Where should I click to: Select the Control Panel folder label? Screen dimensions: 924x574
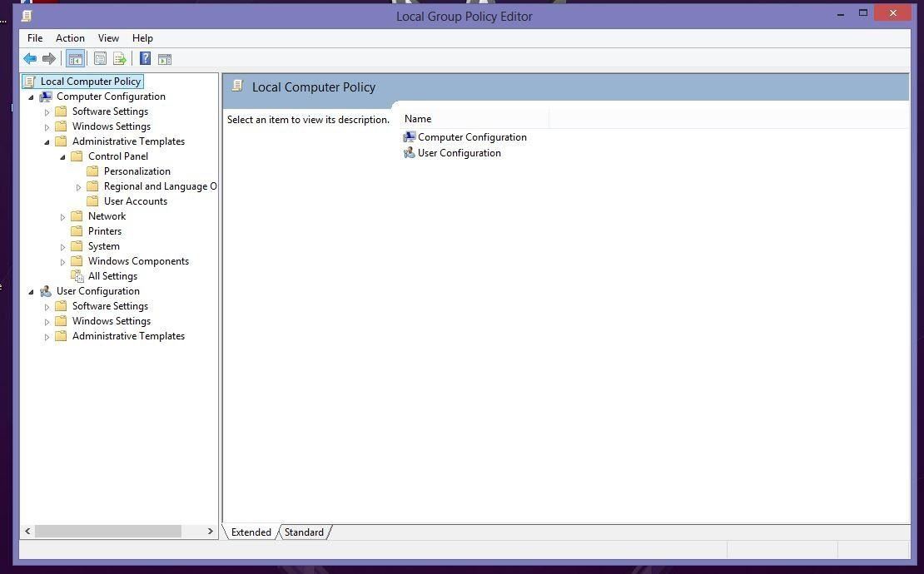pos(118,156)
